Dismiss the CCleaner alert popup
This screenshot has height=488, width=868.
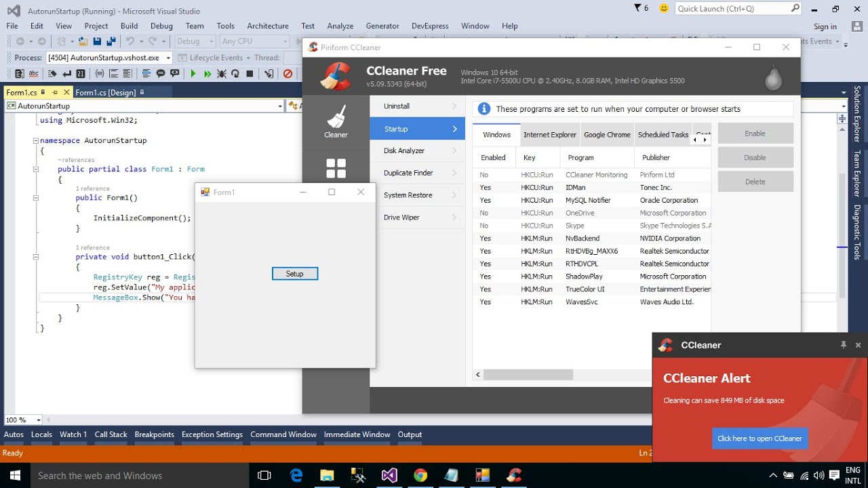pos(858,345)
